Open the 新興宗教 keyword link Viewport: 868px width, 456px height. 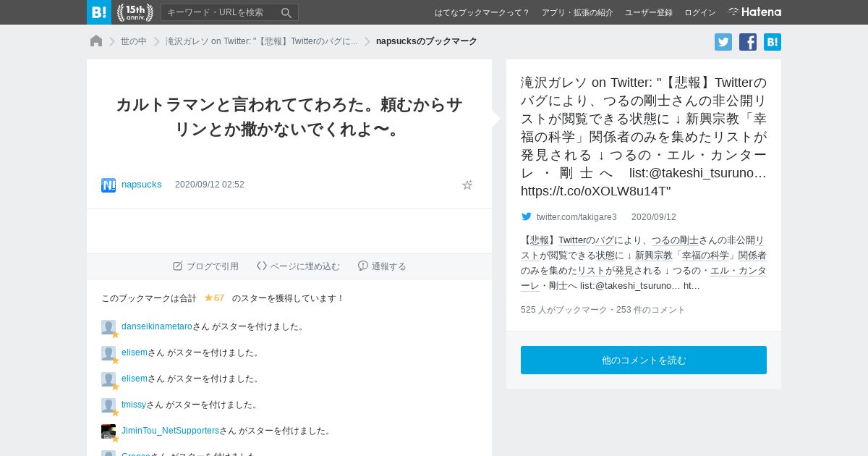pyautogui.click(x=654, y=256)
